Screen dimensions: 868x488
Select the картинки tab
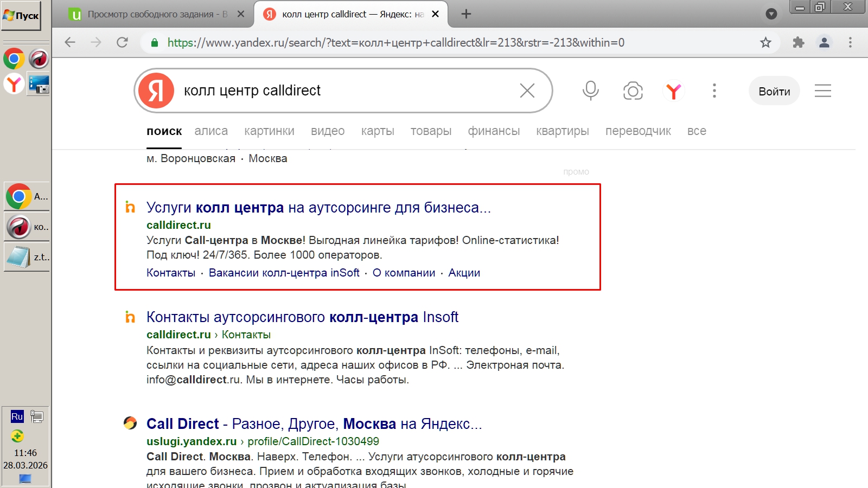[270, 131]
